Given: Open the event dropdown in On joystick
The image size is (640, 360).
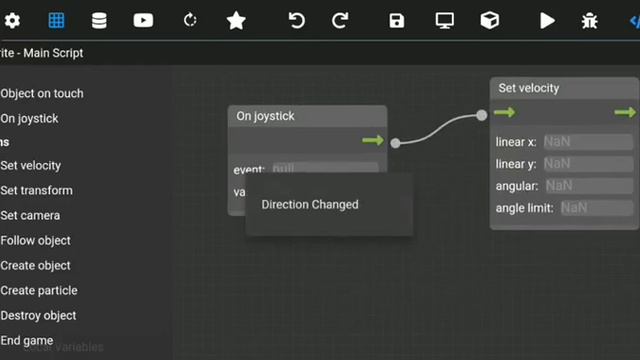Looking at the screenshot, I should click(x=325, y=168).
